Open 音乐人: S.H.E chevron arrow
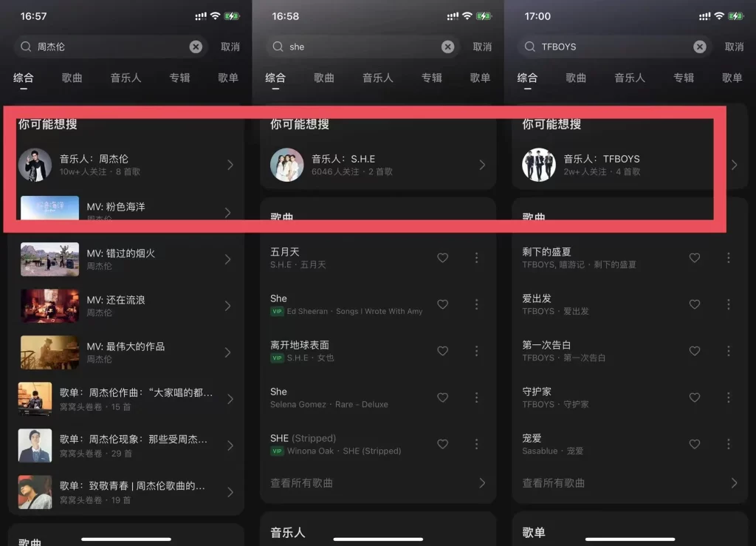Screen dimensions: 756x546 [482, 165]
